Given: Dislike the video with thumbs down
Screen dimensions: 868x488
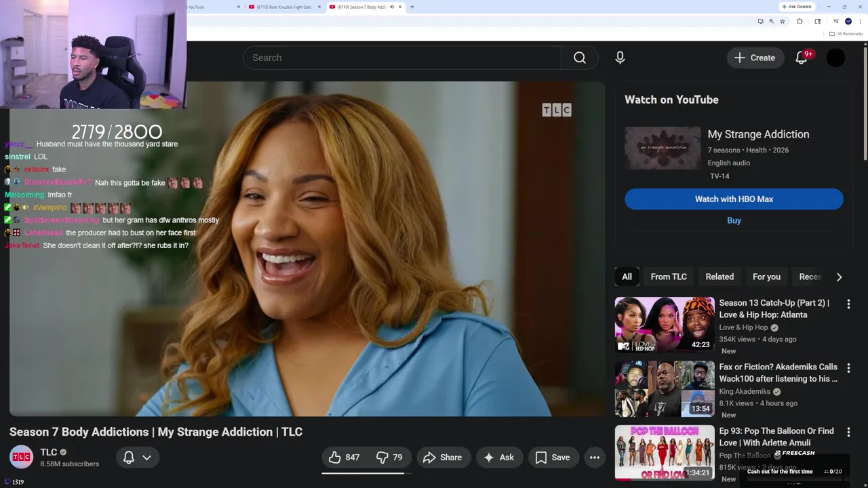Looking at the screenshot, I should (x=389, y=457).
